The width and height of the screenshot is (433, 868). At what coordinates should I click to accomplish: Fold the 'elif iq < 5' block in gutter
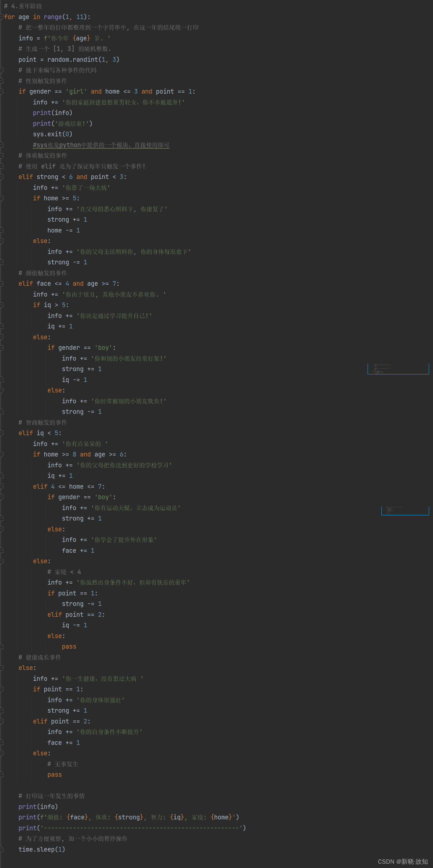pyautogui.click(x=2, y=433)
